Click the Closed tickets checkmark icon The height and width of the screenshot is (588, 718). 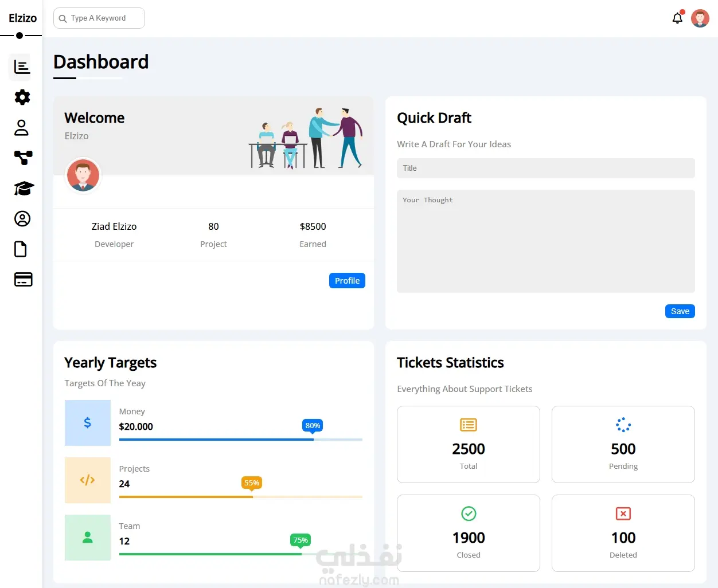(x=469, y=513)
